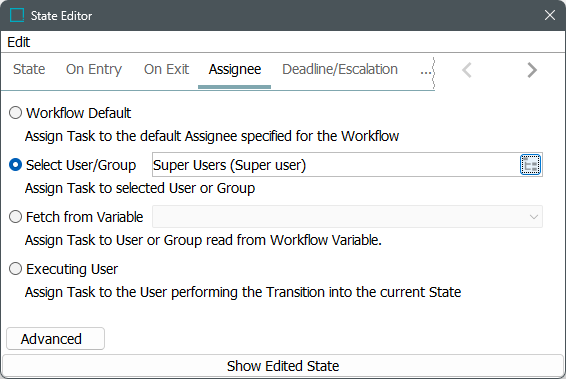This screenshot has width=566, height=379.
Task: Open the Edit menu
Action: click(x=19, y=42)
